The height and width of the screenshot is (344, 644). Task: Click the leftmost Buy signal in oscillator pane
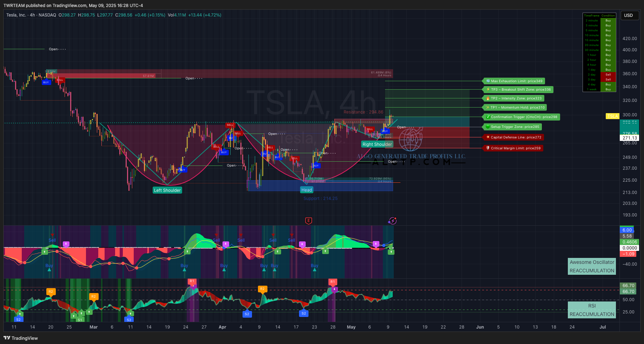[49, 266]
